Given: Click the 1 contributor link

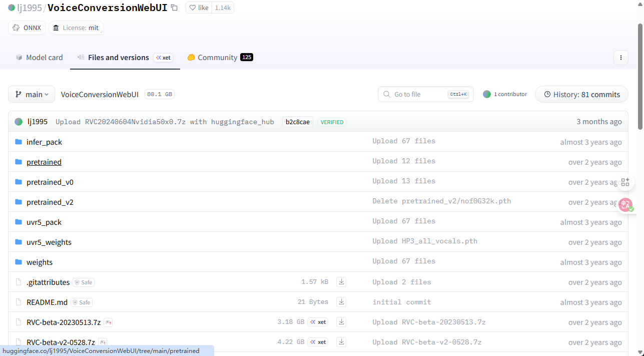Looking at the screenshot, I should (505, 94).
